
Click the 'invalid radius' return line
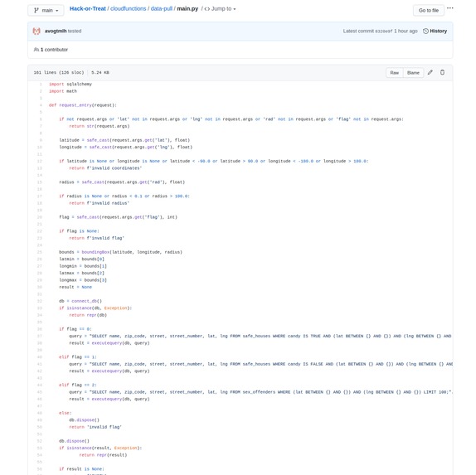(99, 203)
